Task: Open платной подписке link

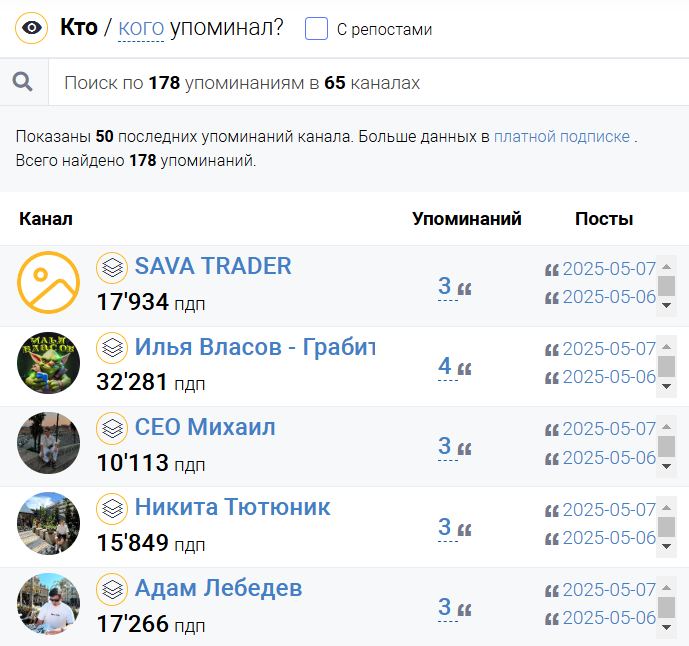Action: pyautogui.click(x=561, y=136)
